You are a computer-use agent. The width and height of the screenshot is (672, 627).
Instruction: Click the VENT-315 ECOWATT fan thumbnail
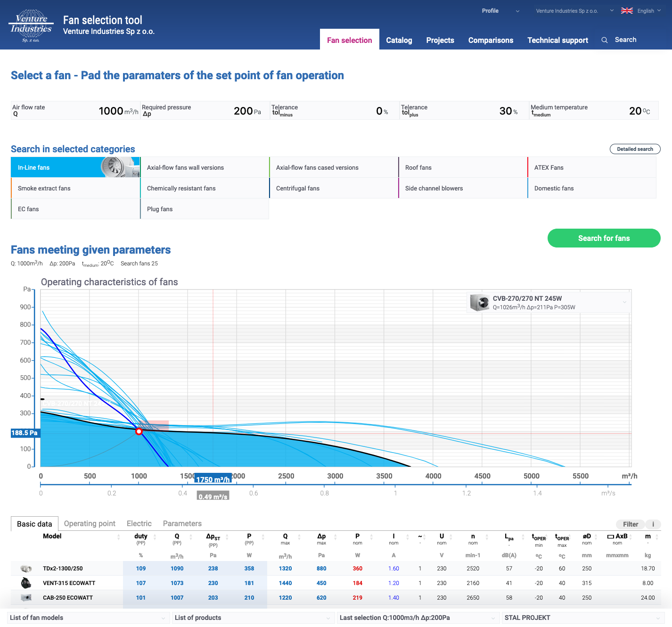coord(26,583)
